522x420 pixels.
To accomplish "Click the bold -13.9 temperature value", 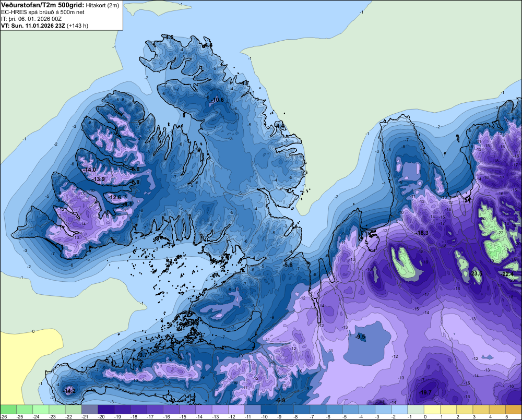I will click(98, 179).
